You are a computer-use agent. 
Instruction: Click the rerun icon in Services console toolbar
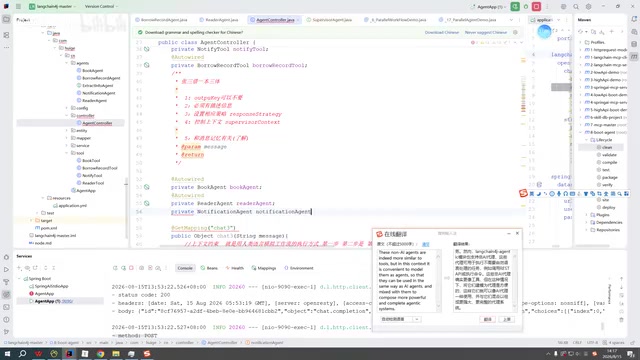116,268
